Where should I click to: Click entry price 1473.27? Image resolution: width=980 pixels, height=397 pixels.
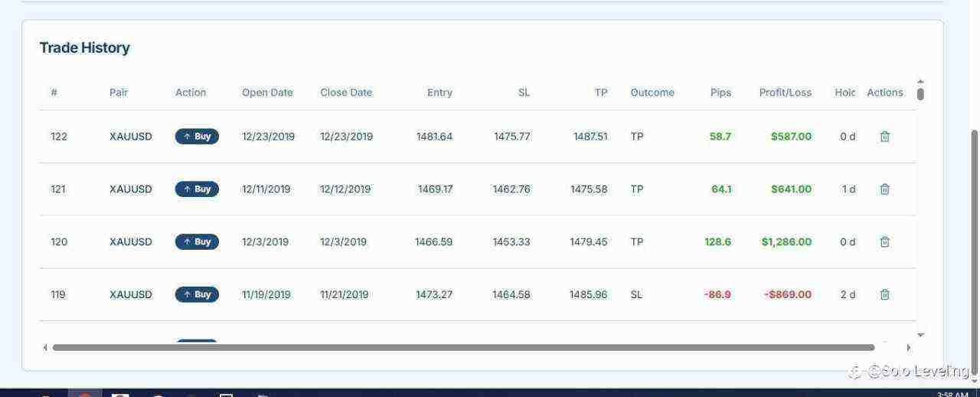pyautogui.click(x=434, y=294)
